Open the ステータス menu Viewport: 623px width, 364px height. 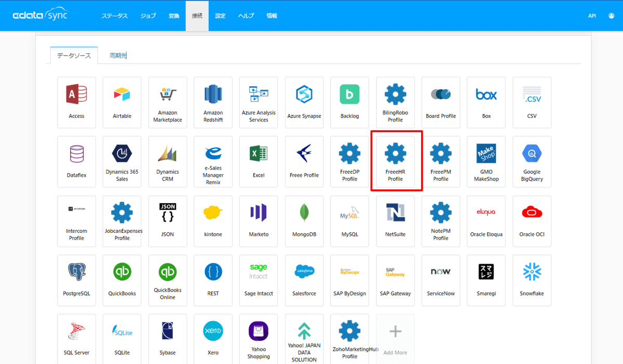pyautogui.click(x=114, y=16)
